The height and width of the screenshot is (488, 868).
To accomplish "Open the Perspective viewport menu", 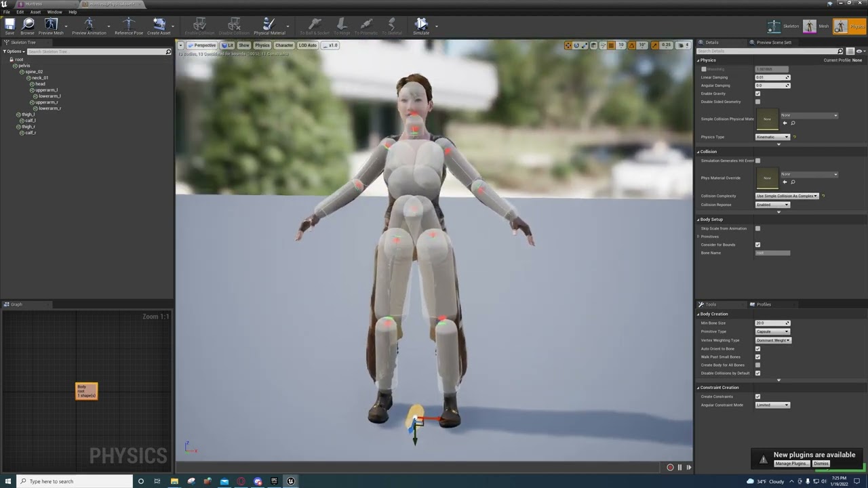I will tap(202, 45).
